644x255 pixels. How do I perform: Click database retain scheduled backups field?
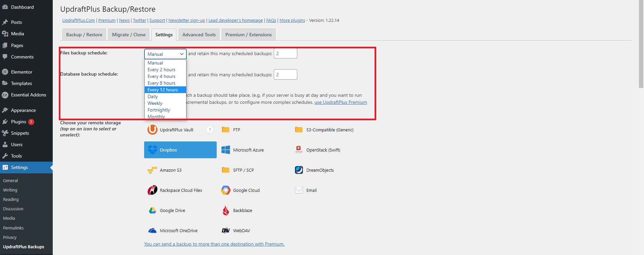(x=286, y=75)
